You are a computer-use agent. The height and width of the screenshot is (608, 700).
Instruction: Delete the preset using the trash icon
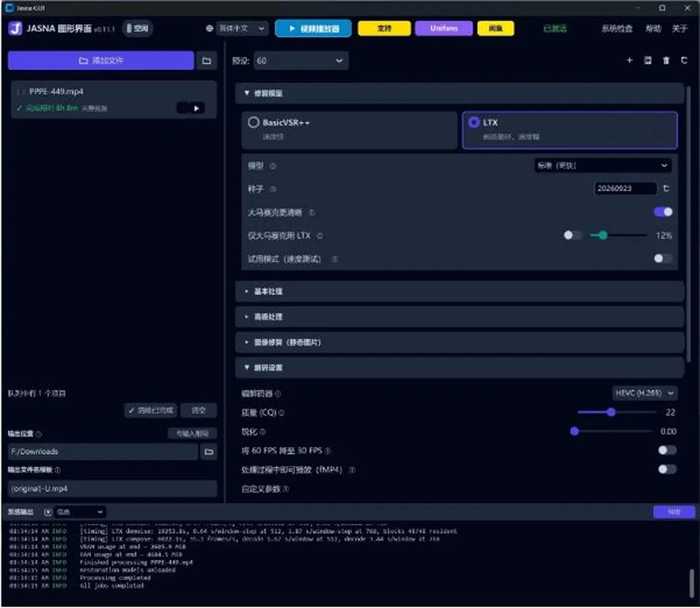click(x=666, y=61)
